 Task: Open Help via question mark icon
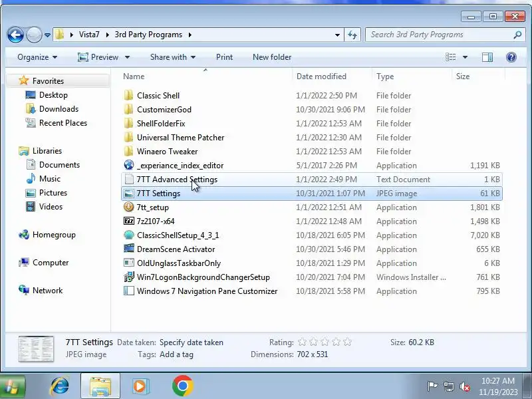[511, 57]
